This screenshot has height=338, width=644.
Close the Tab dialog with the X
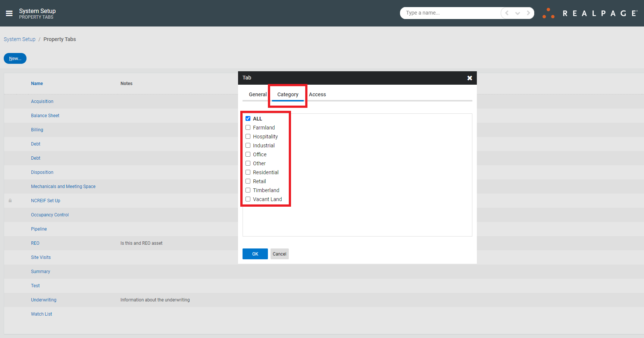pos(470,78)
